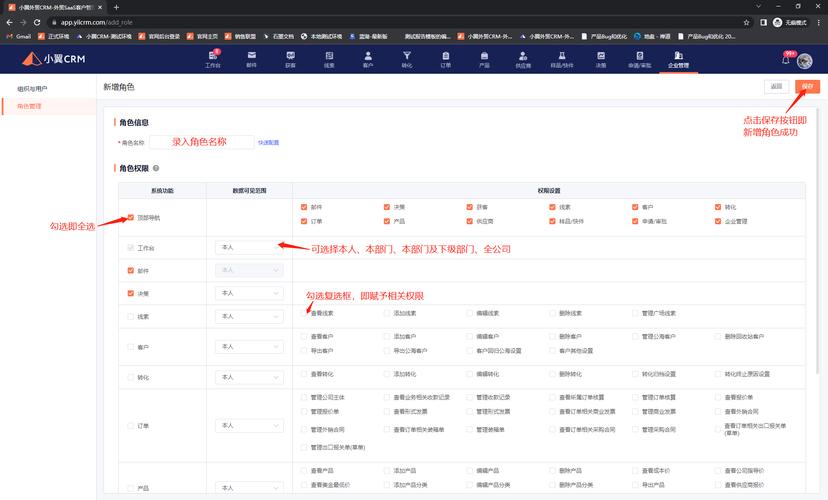828x500 pixels.
Task: Open the 获客 nav icon
Action: pos(290,59)
